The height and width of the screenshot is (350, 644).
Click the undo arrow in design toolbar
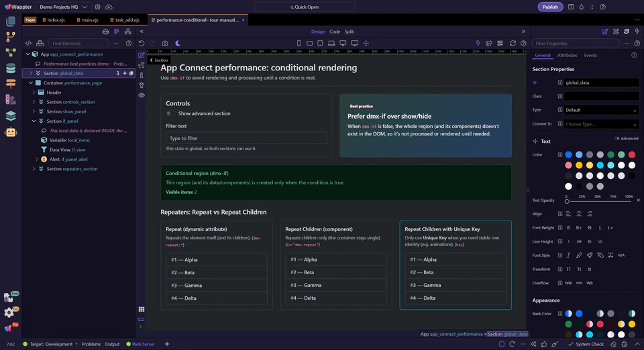142,43
